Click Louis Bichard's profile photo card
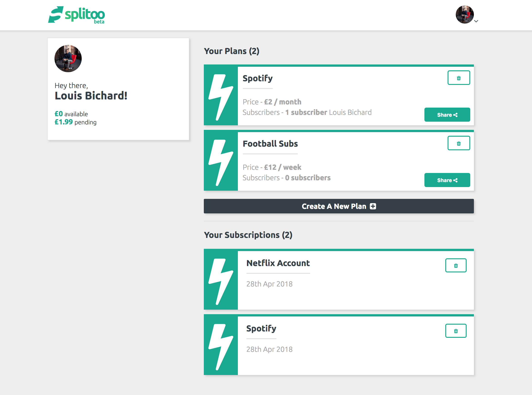Viewport: 532px width, 395px height. (x=68, y=59)
